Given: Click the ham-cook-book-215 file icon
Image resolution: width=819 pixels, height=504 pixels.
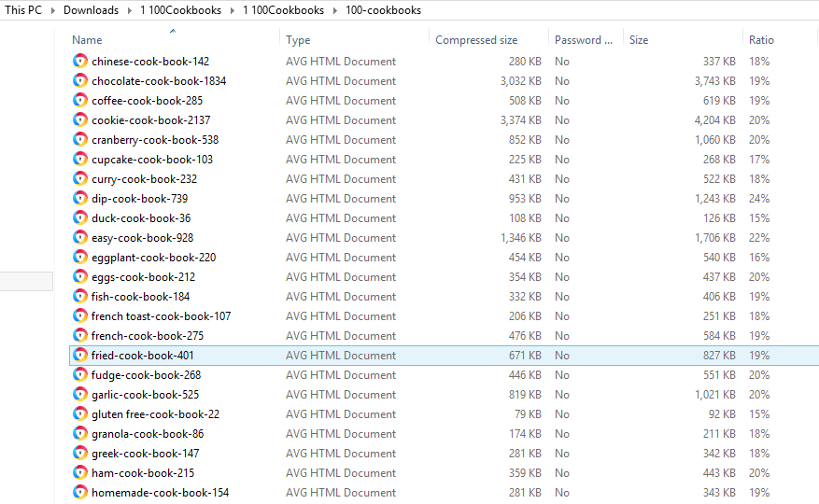Looking at the screenshot, I should tap(80, 472).
